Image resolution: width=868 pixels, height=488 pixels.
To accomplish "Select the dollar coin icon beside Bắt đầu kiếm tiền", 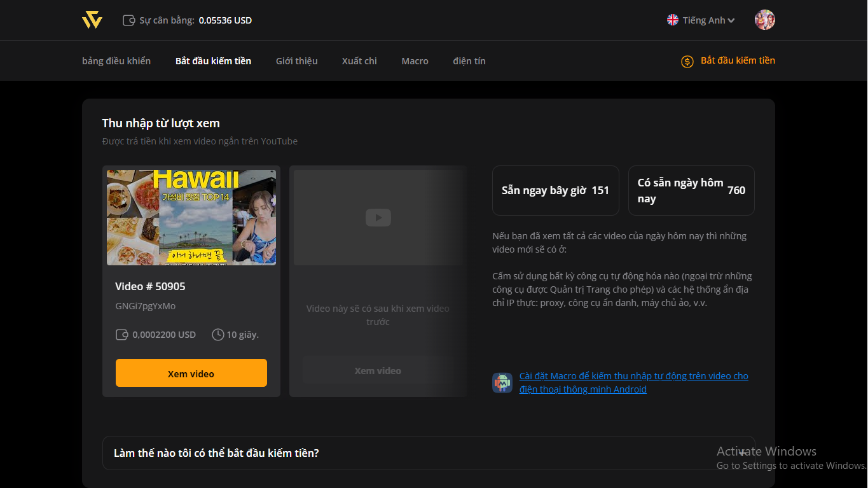I will point(687,61).
